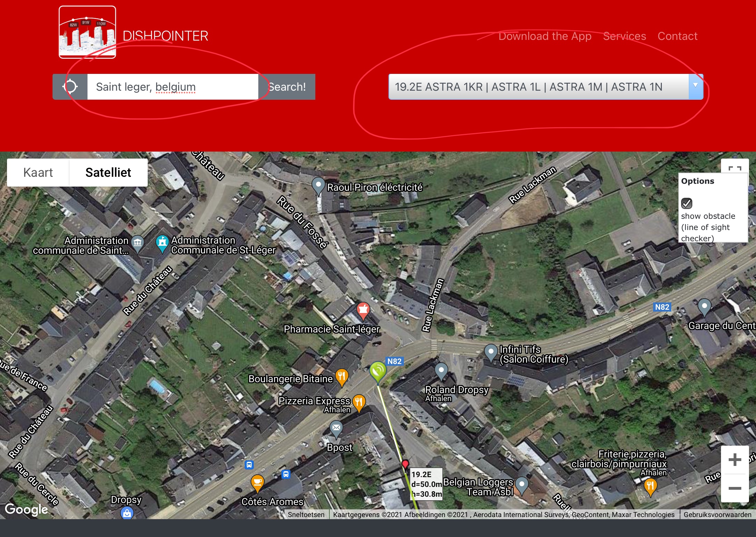756x537 pixels.
Task: Click the bus stop icon near Côtés Aromes
Action: tap(286, 474)
